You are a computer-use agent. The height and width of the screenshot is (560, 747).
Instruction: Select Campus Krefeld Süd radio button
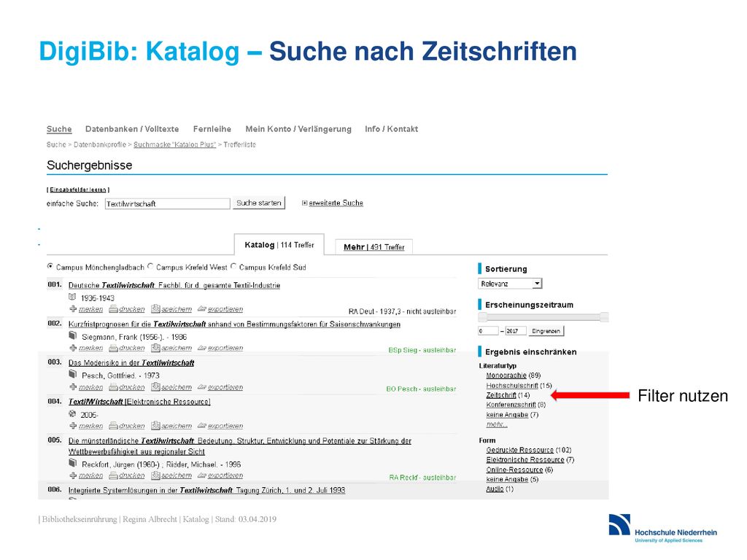pyautogui.click(x=233, y=266)
